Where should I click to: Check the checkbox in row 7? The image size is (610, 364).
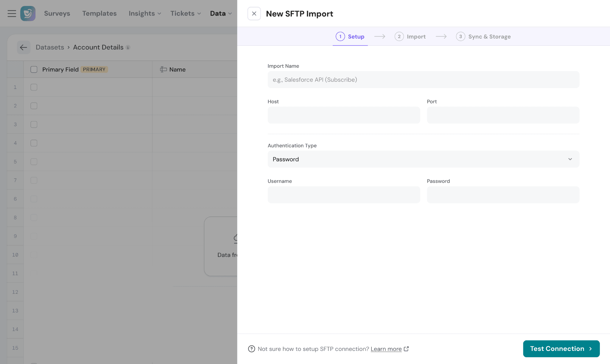pos(34,180)
